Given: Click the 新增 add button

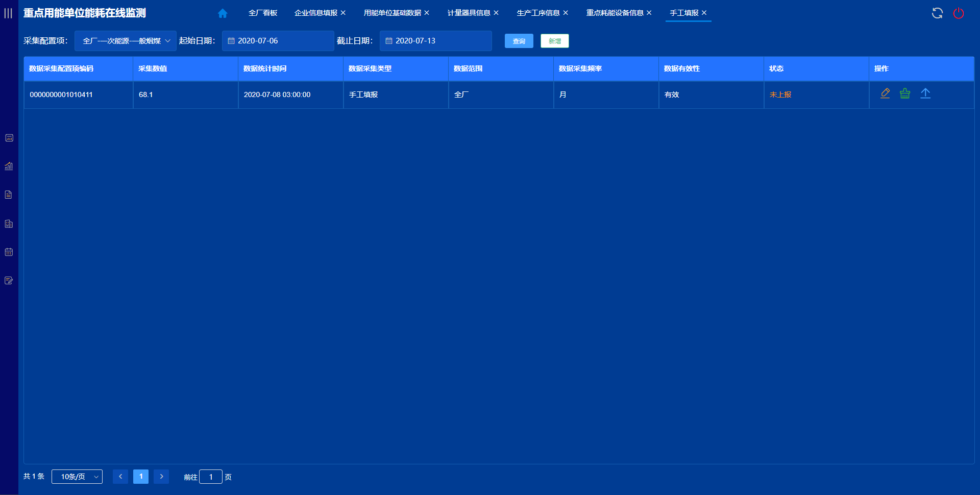Looking at the screenshot, I should coord(555,41).
